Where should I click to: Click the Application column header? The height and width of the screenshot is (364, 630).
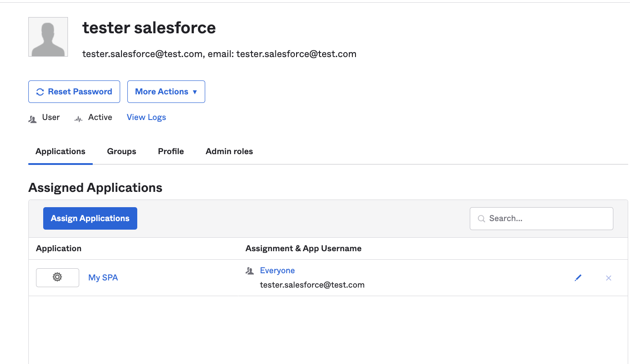58,249
